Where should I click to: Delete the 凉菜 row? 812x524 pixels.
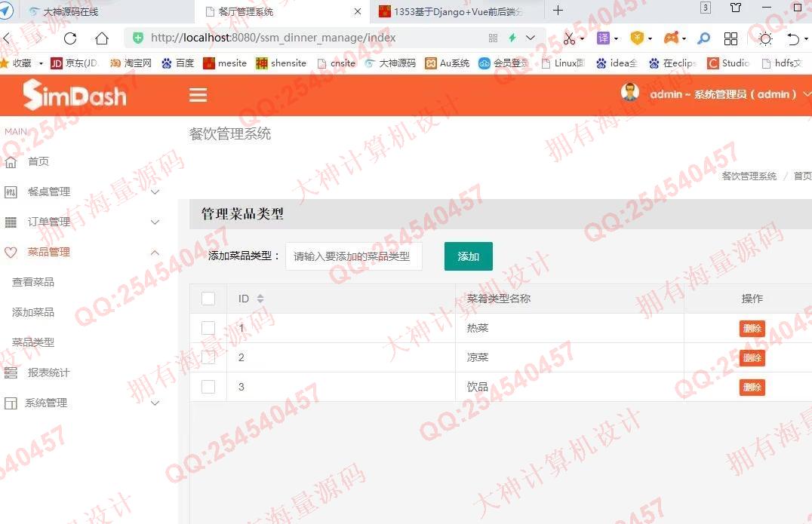(752, 358)
